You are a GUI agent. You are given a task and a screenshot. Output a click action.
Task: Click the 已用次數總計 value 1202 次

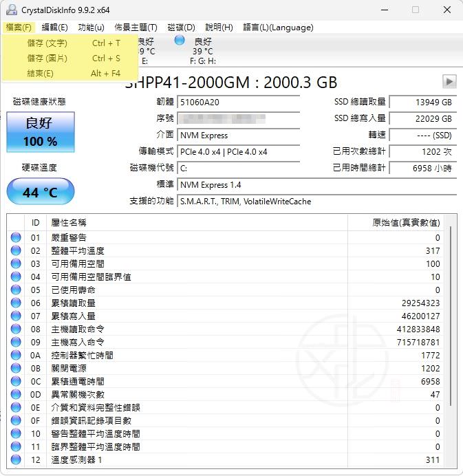423,151
